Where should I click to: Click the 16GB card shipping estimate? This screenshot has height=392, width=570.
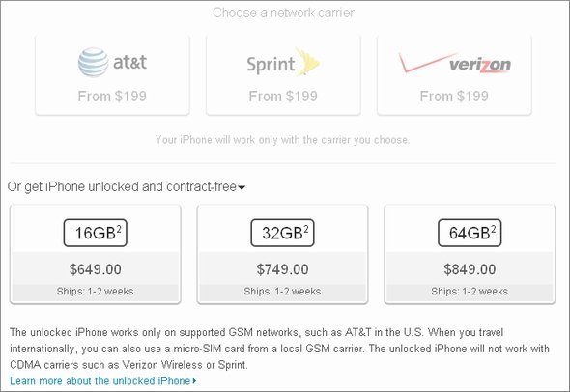click(x=96, y=291)
